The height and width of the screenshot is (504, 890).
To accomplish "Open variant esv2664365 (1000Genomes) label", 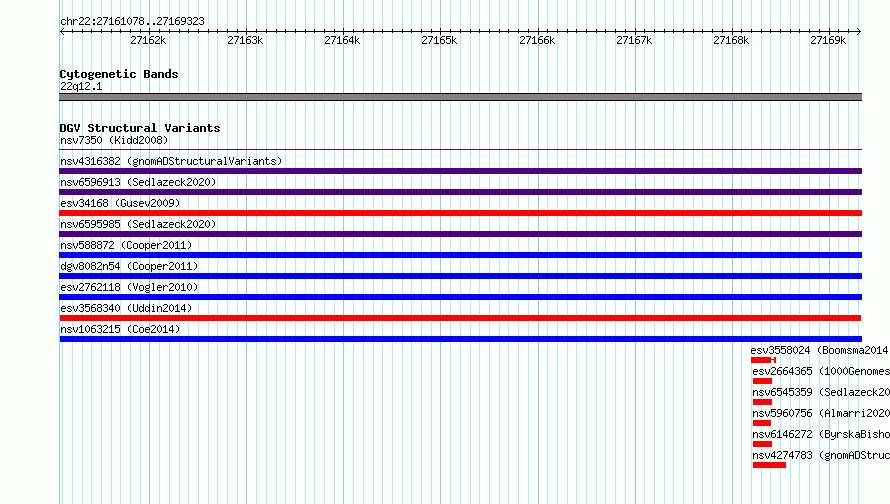I will 821,371.
